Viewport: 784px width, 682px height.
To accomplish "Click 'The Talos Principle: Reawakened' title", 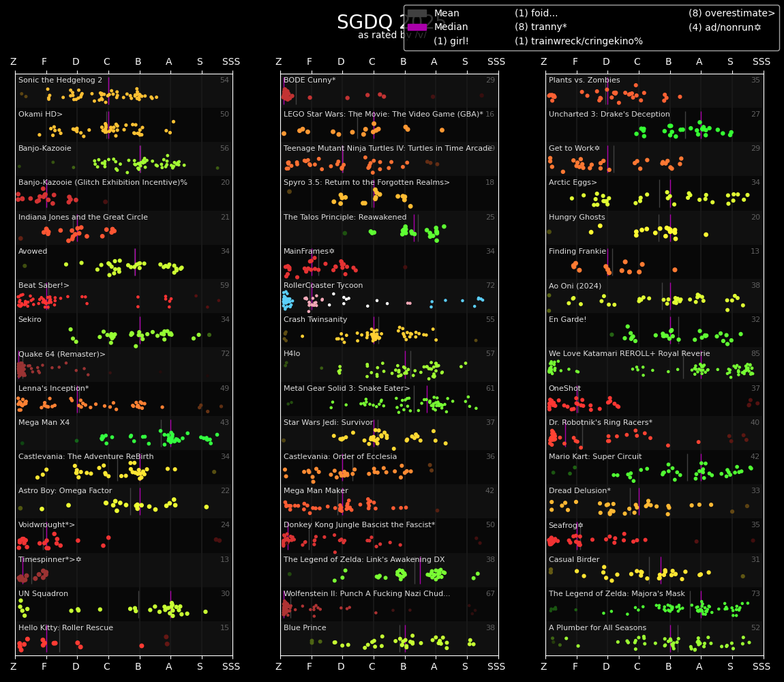I will (x=345, y=217).
